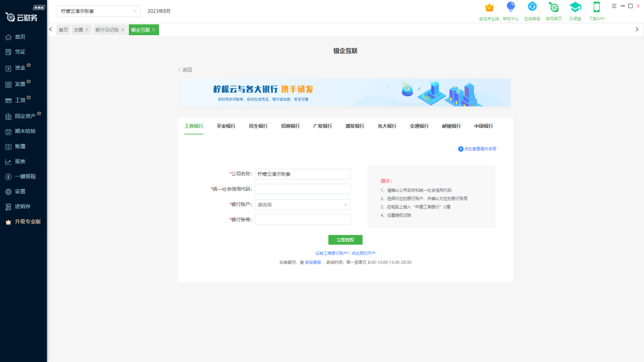Click the 咨询客服 link
The height and width of the screenshot is (362, 644).
pyautogui.click(x=313, y=262)
